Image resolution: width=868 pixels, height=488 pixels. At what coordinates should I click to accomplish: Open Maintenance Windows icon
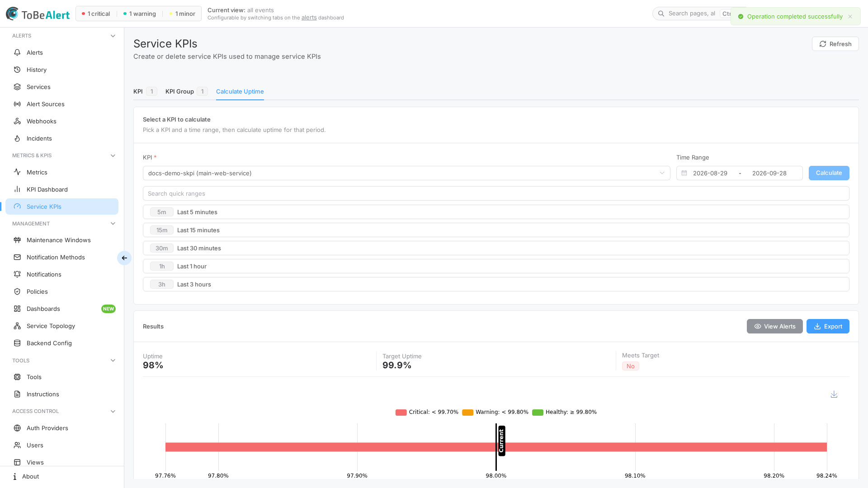pyautogui.click(x=17, y=240)
